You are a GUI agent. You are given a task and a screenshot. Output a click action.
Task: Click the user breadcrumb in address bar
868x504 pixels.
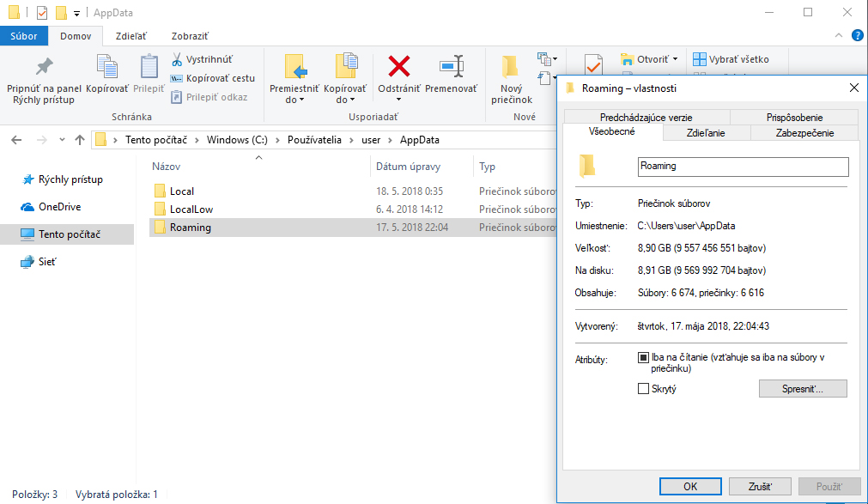371,140
